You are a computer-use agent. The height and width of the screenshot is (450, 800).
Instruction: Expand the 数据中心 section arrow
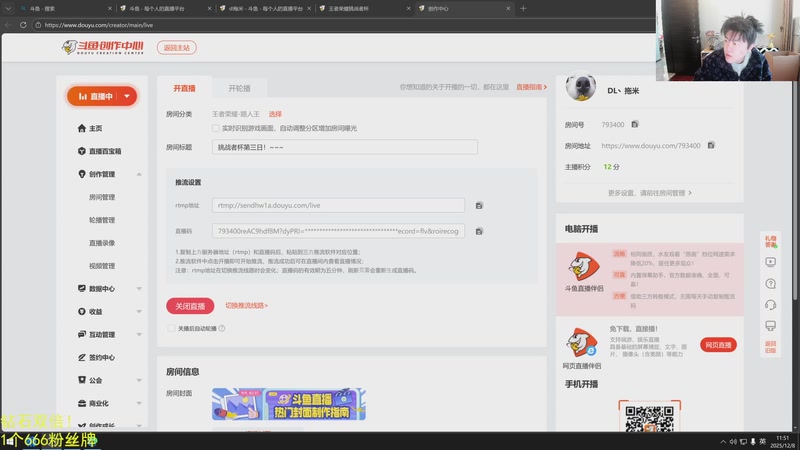pos(139,288)
